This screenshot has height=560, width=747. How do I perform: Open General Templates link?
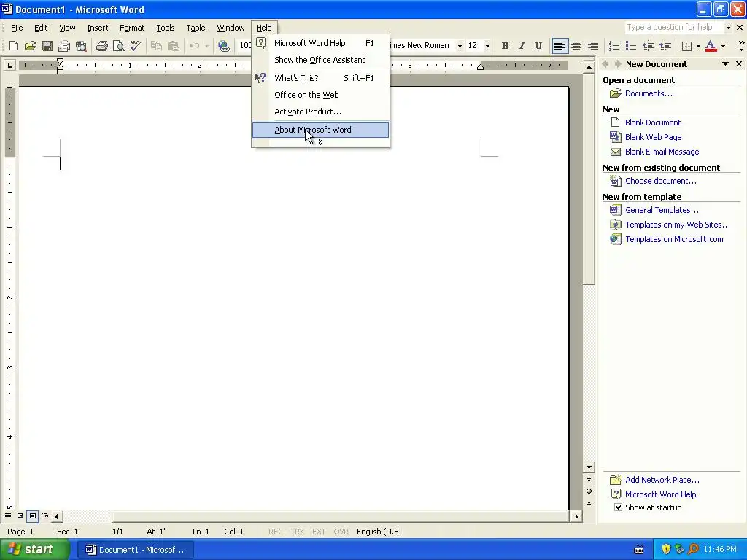coord(662,210)
